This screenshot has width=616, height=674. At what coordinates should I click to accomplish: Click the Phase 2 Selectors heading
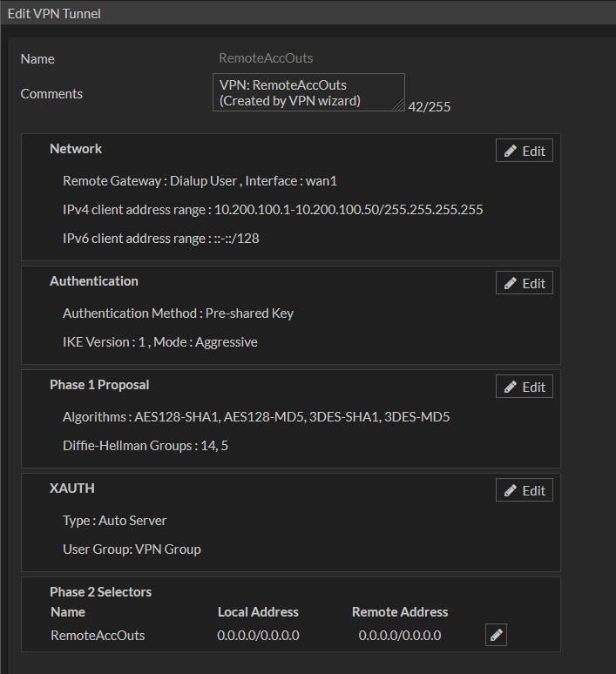[x=100, y=592]
